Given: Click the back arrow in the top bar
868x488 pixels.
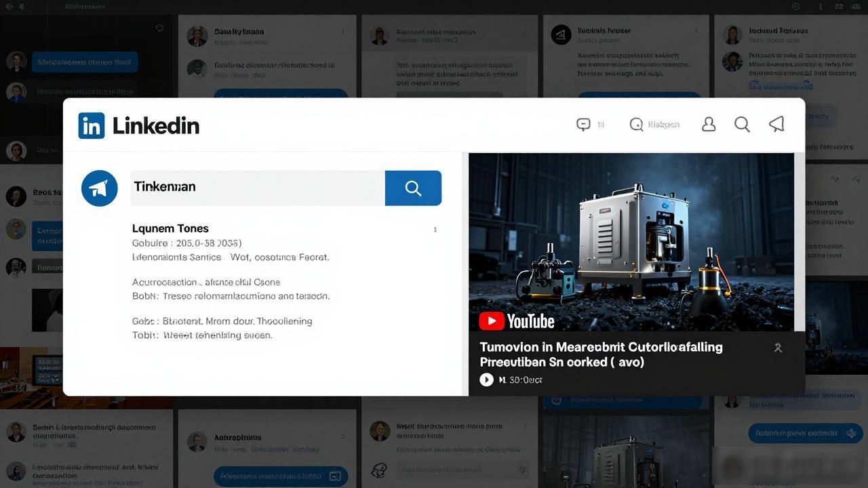Looking at the screenshot, I should coord(9,5).
